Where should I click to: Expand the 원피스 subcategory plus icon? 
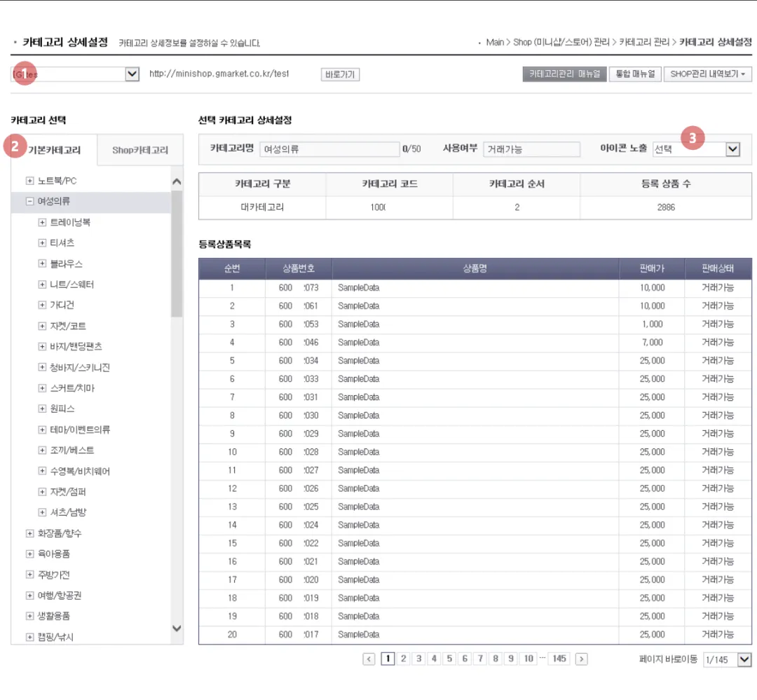(43, 409)
